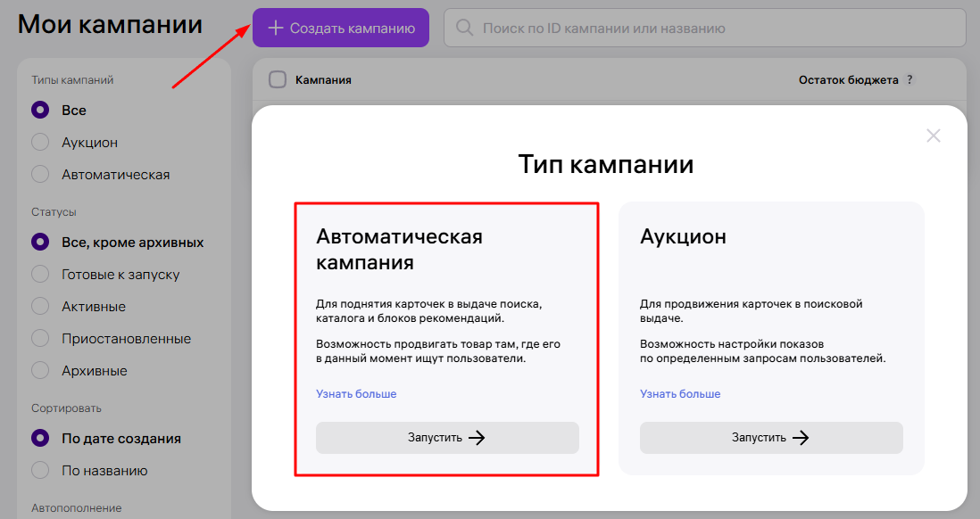Click the Сортировать section label
The image size is (980, 519).
pyautogui.click(x=66, y=408)
